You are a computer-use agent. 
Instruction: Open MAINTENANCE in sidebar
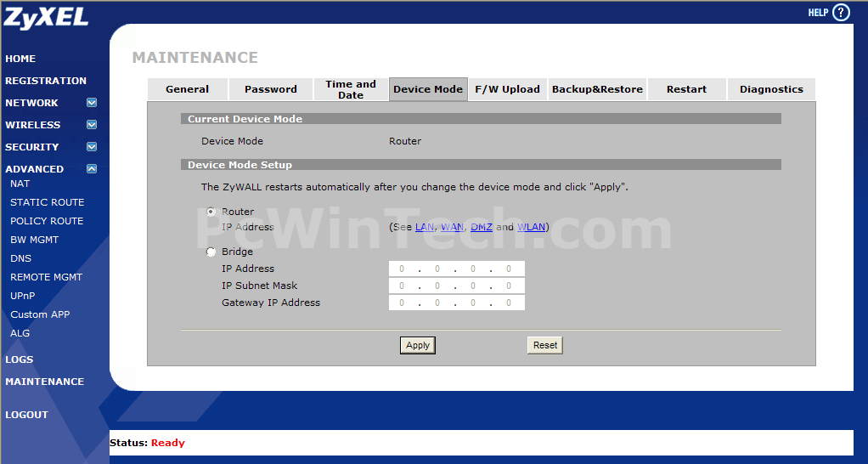[45, 382]
